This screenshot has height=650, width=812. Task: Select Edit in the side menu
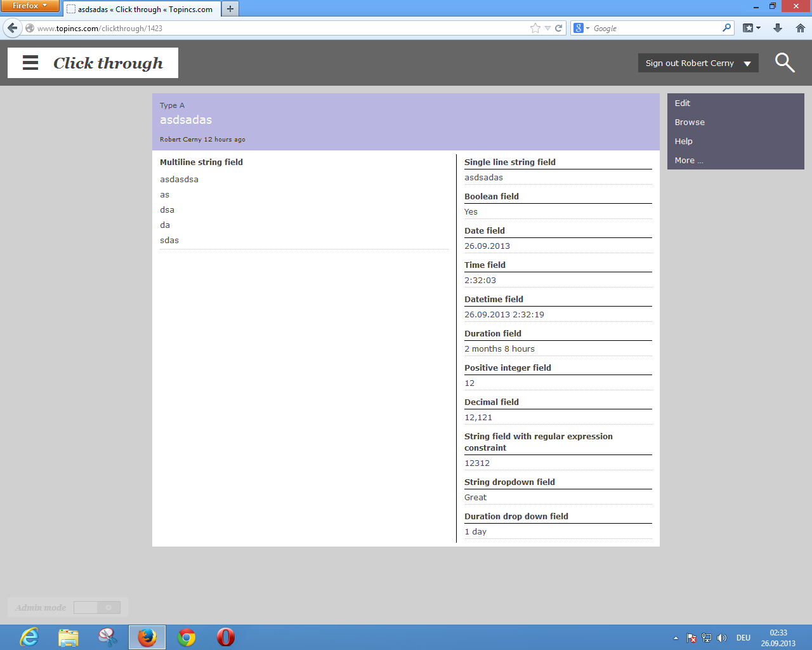click(683, 103)
